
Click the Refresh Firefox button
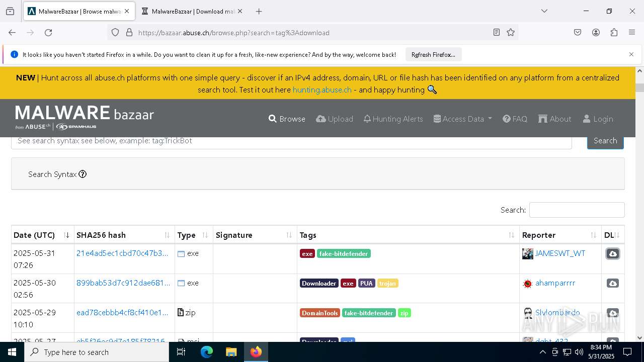pyautogui.click(x=433, y=54)
